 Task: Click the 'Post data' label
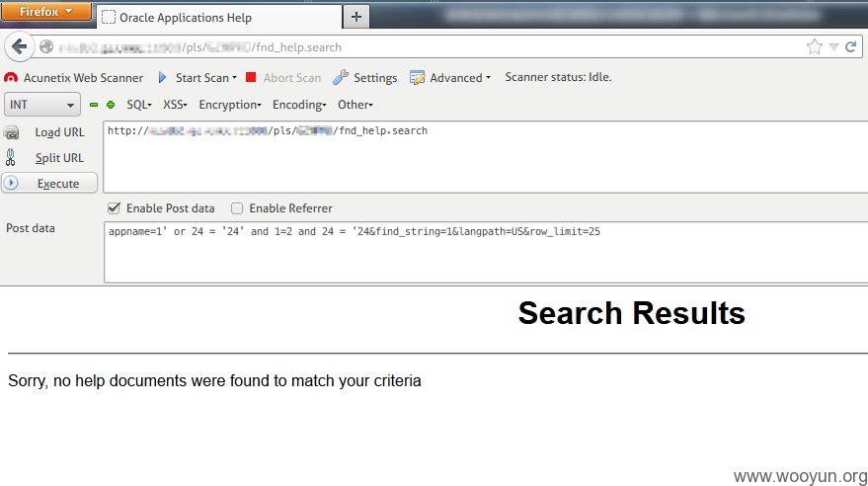point(31,228)
